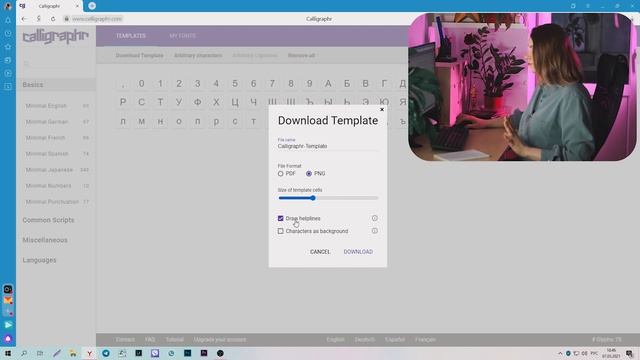Open the purple Alice icon in browser sidebar
This screenshot has height=360, width=640.
pyautogui.click(x=8, y=338)
